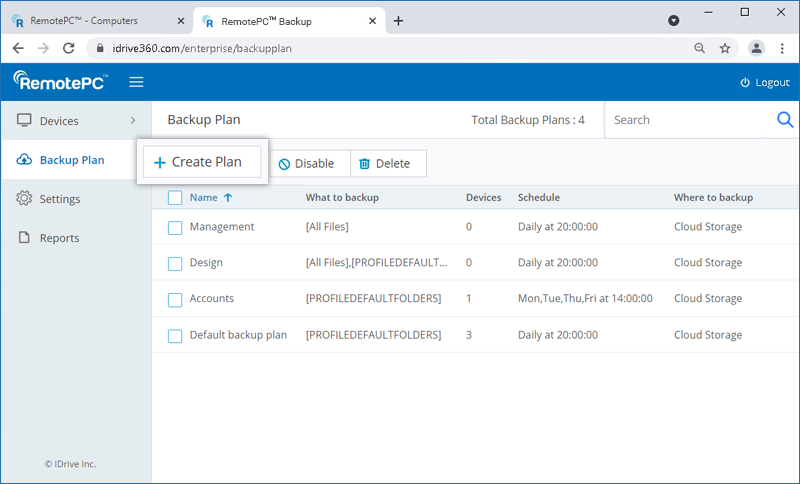Click the browser zoom icon in address bar
The width and height of the screenshot is (800, 484).
(x=699, y=48)
